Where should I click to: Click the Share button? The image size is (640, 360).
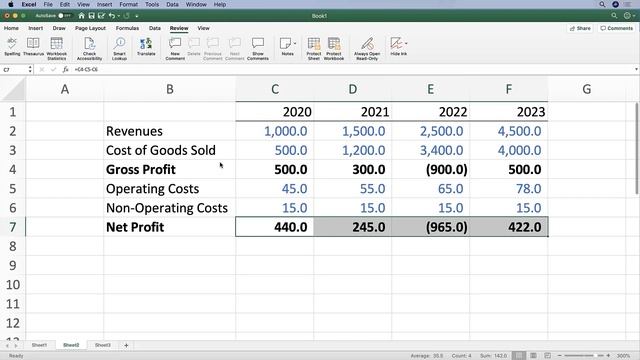pos(580,28)
